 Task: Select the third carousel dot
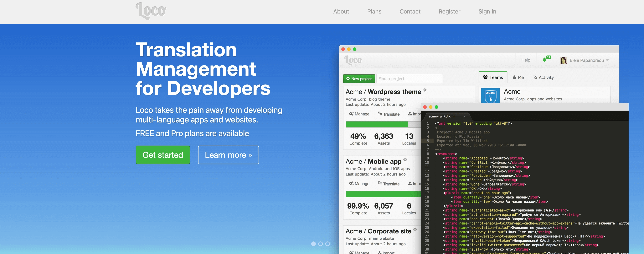(327, 244)
